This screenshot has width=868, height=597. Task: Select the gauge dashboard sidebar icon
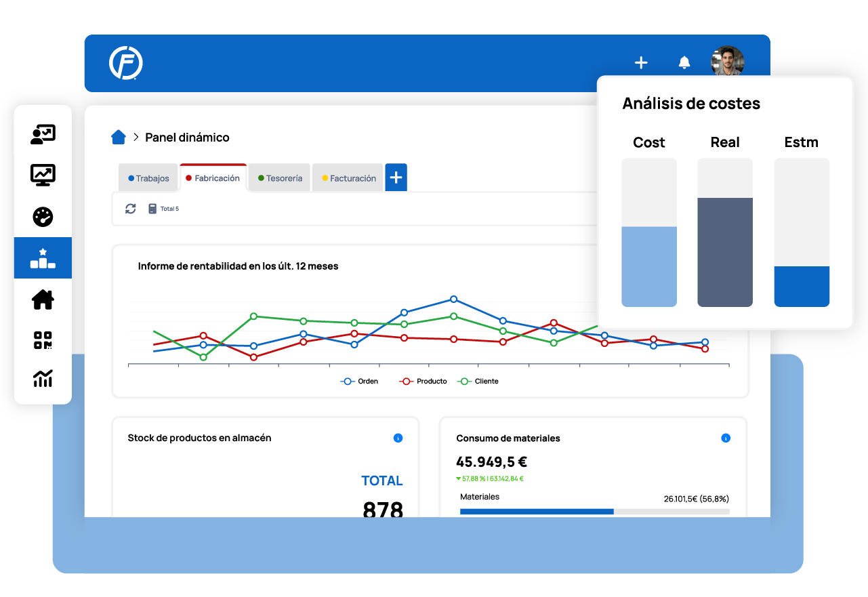pyautogui.click(x=43, y=217)
